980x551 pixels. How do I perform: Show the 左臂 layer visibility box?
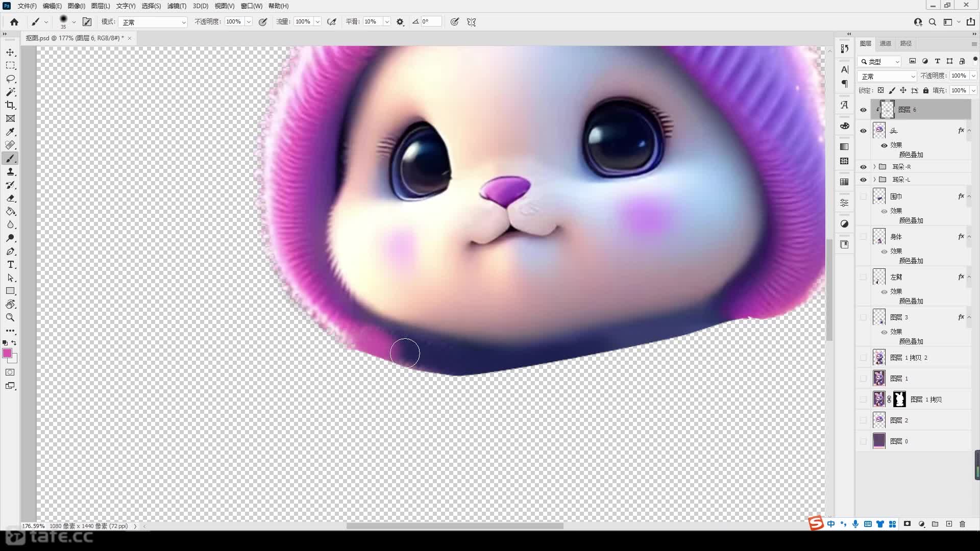[863, 277]
